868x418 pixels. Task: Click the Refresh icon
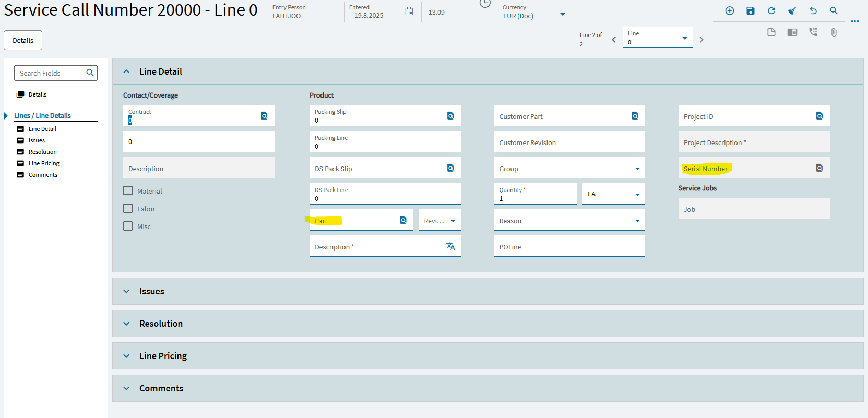(771, 11)
